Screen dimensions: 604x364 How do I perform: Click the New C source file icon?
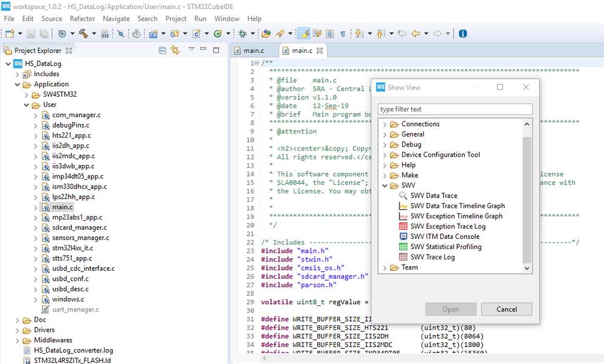(x=196, y=34)
